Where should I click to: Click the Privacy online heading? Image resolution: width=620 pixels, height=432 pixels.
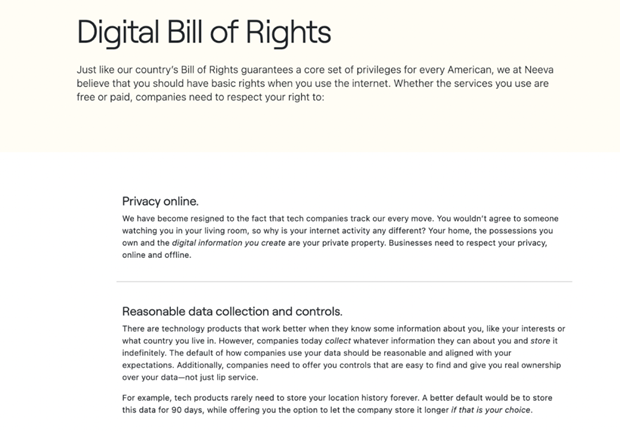[x=160, y=202]
